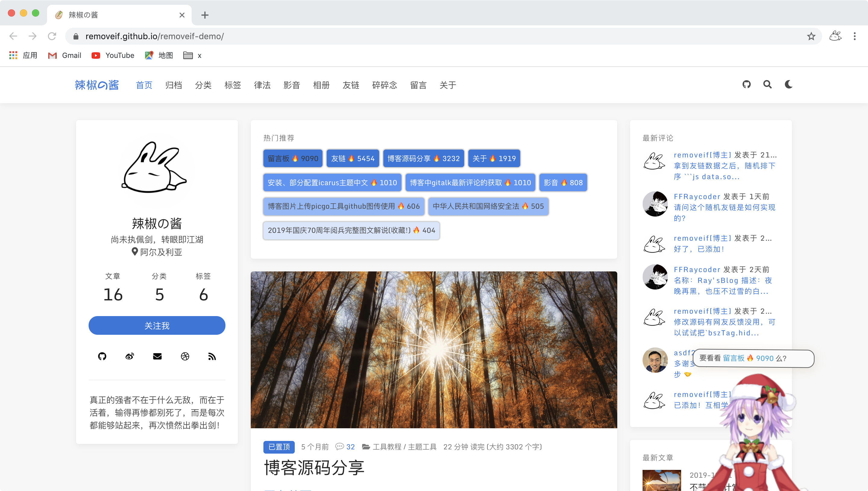Click the 2019年国庆70周年阅兵 404 tag
This screenshot has height=491, width=868.
click(351, 230)
